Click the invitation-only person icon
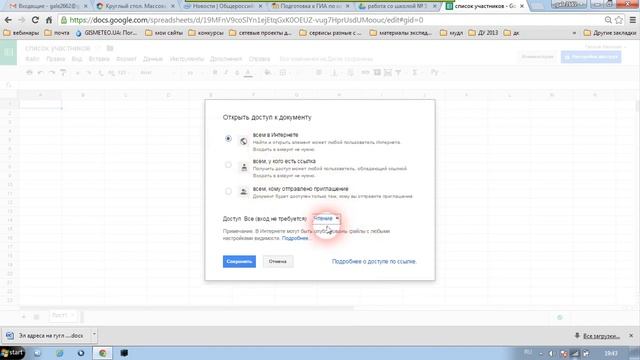Image resolution: width=640 pixels, height=360 pixels. 244,192
